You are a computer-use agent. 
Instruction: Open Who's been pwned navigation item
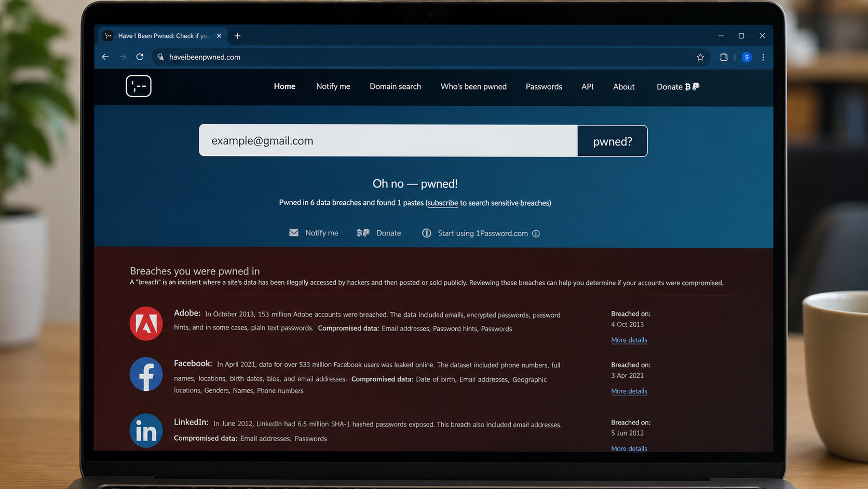473,86
